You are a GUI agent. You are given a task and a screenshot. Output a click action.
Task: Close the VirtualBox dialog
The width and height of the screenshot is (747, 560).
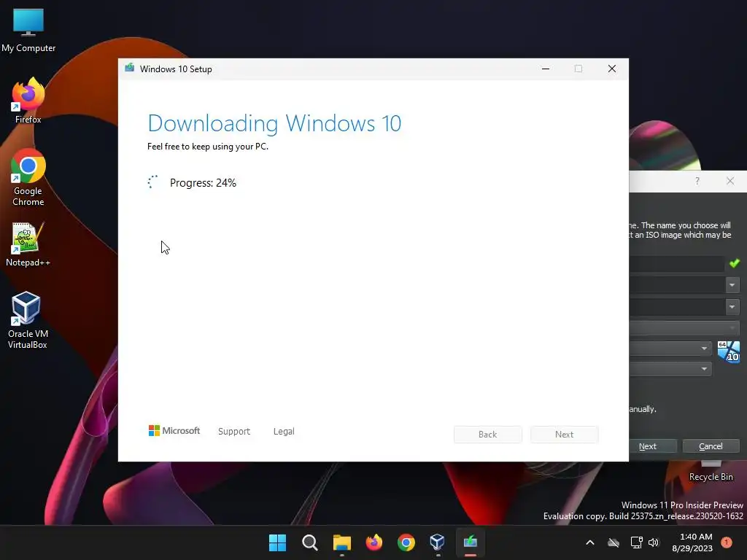(x=730, y=181)
